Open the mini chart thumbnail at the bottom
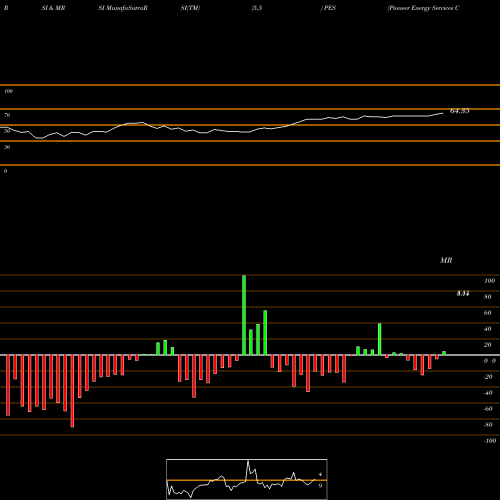Viewport: 500px width, 500px height. pos(247,479)
